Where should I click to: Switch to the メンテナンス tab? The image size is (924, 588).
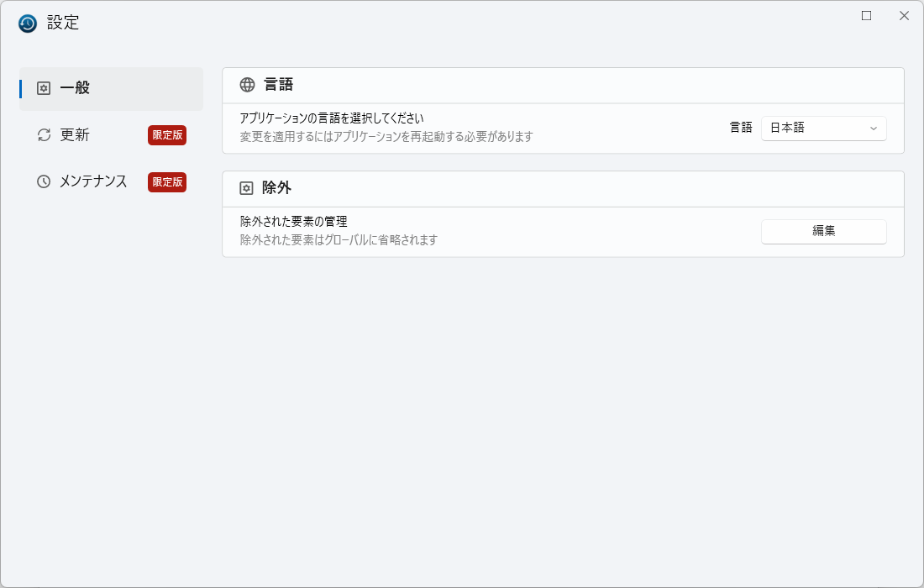click(112, 181)
